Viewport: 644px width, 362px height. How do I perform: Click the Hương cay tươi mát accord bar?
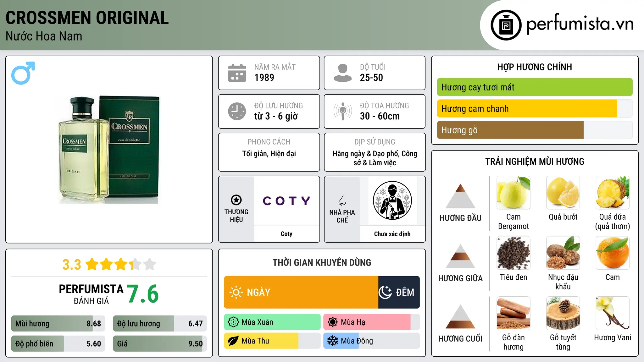point(535,87)
